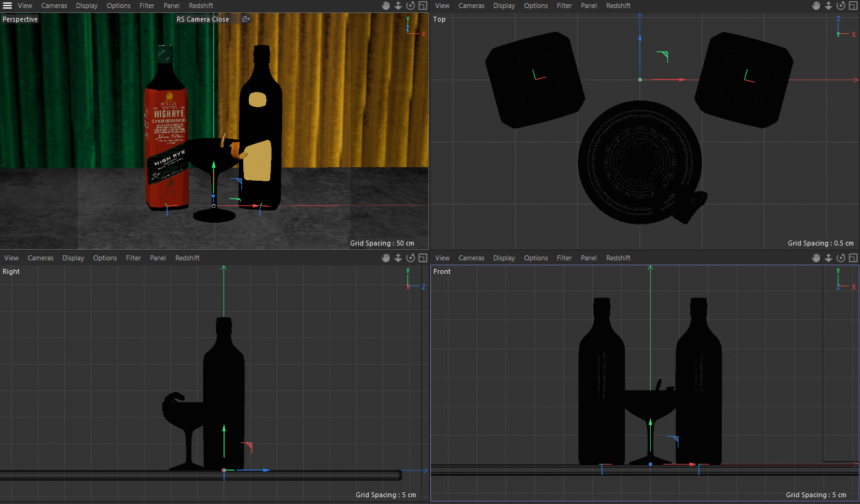Open Options menu in Top viewport
This screenshot has width=860, height=504.
(536, 6)
